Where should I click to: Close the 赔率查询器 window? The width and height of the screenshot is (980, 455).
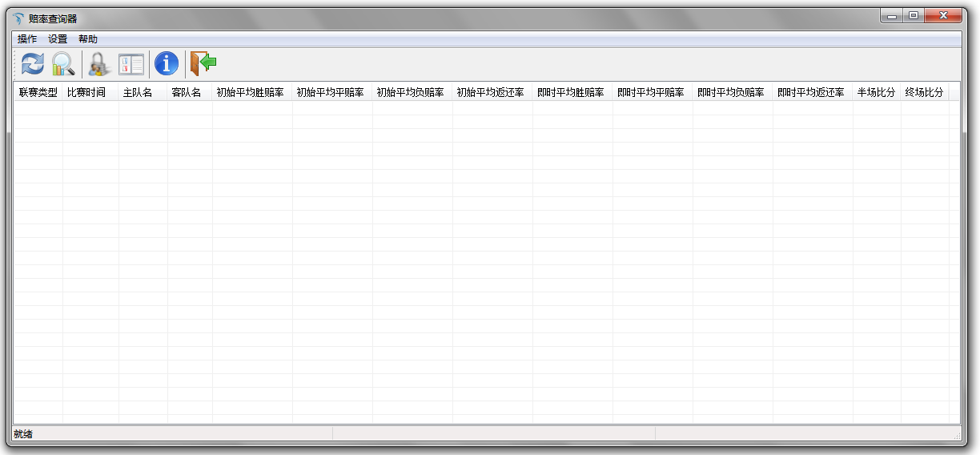click(942, 15)
